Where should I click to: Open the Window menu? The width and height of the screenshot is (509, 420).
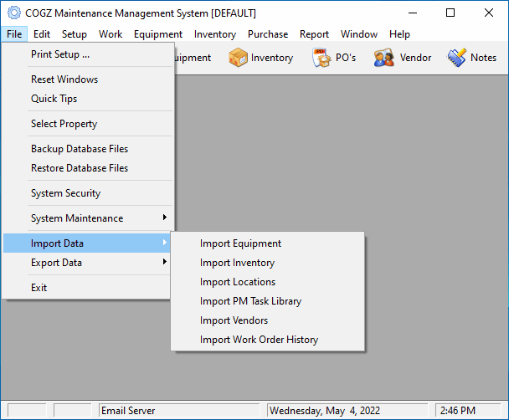359,34
